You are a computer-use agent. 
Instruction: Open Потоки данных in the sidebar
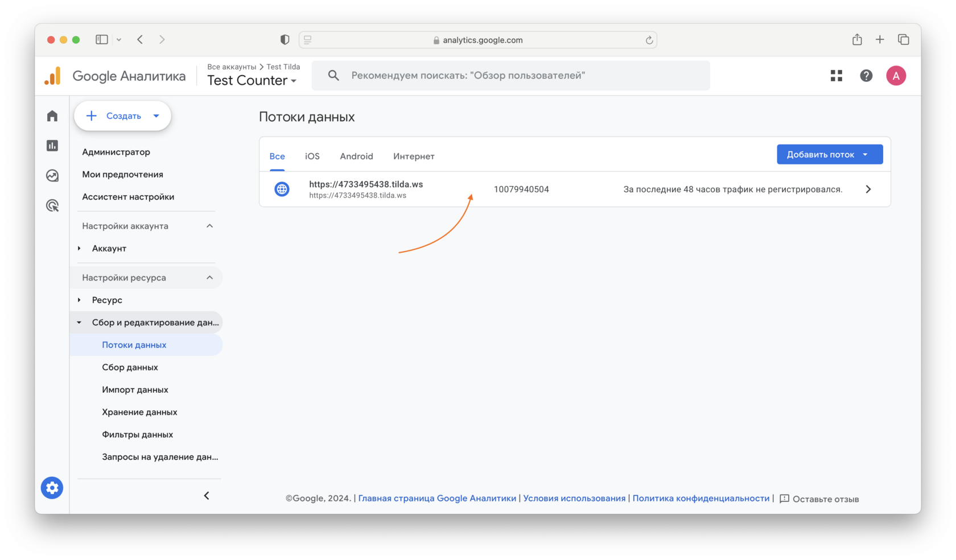[x=147, y=345]
